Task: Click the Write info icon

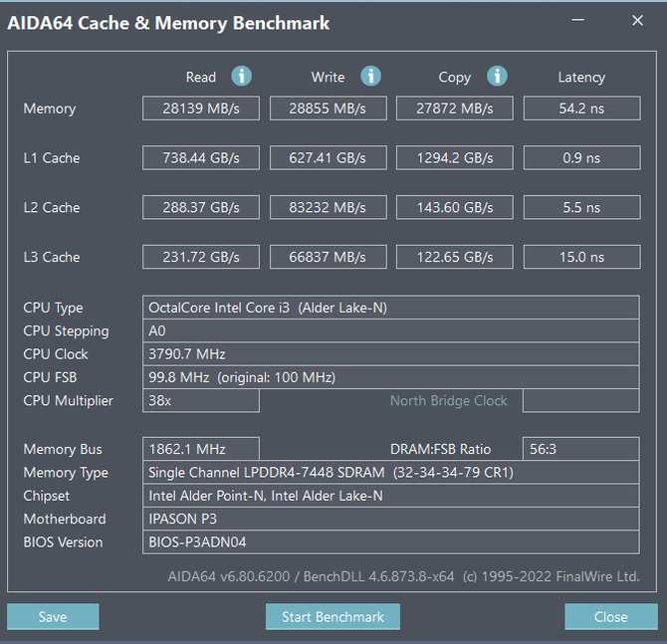Action: coord(370,77)
